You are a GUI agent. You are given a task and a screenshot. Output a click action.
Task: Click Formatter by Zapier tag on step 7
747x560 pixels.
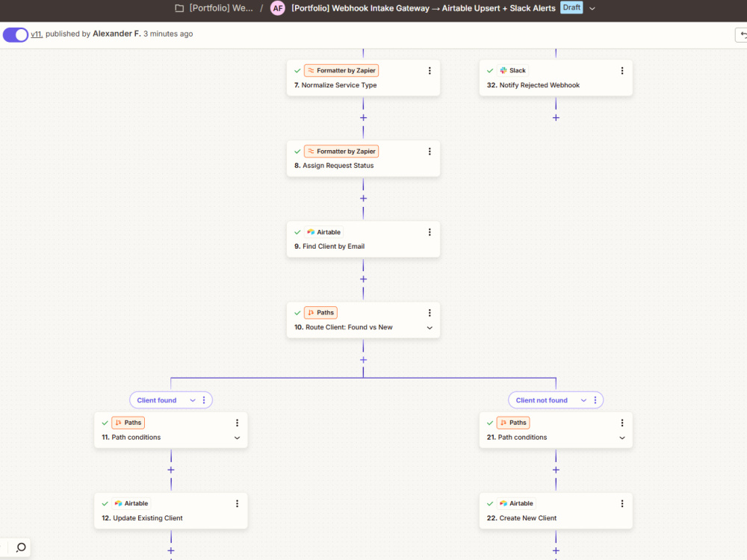[x=341, y=70]
